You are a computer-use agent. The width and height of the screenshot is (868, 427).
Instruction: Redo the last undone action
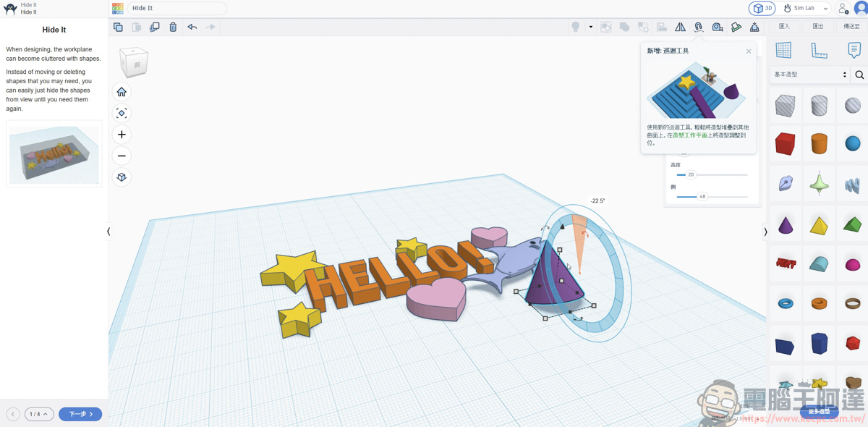(210, 27)
